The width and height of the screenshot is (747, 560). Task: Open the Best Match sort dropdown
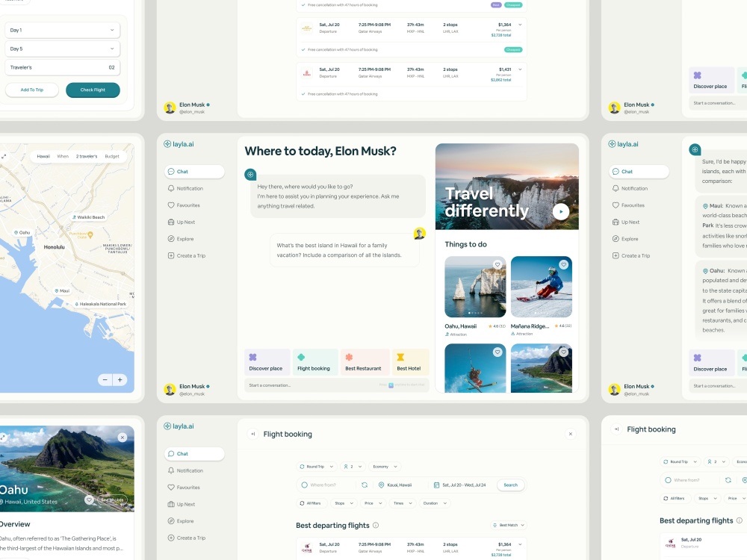[x=509, y=525]
